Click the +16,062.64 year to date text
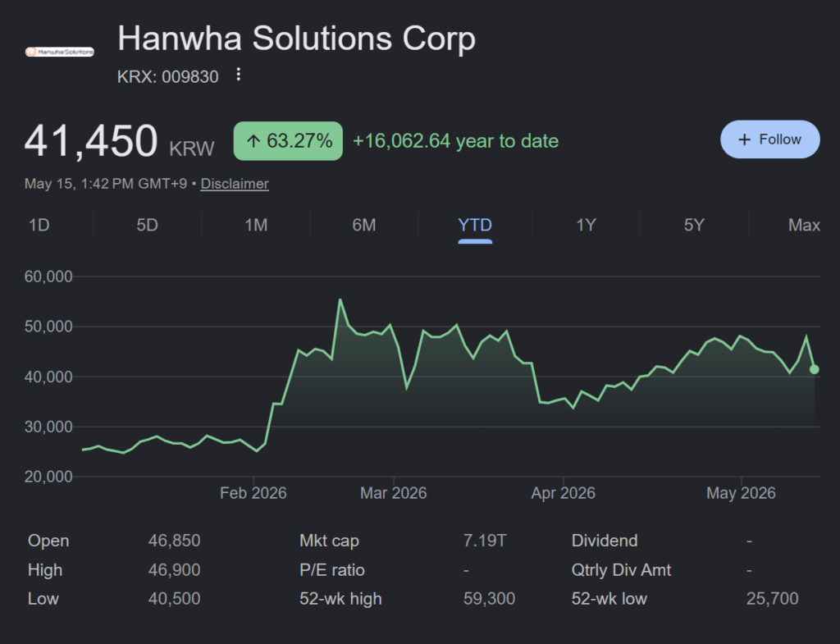Image resolution: width=840 pixels, height=644 pixels. point(455,141)
